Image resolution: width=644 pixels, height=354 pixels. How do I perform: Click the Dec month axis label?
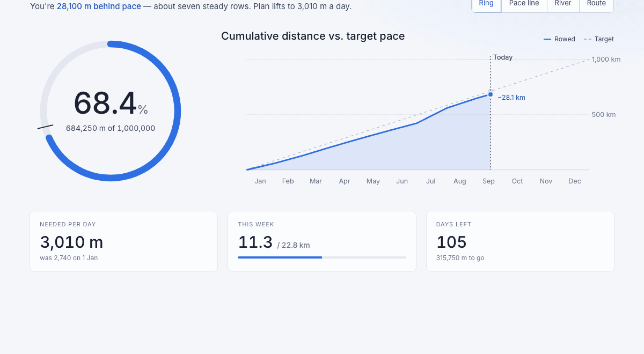click(x=575, y=181)
